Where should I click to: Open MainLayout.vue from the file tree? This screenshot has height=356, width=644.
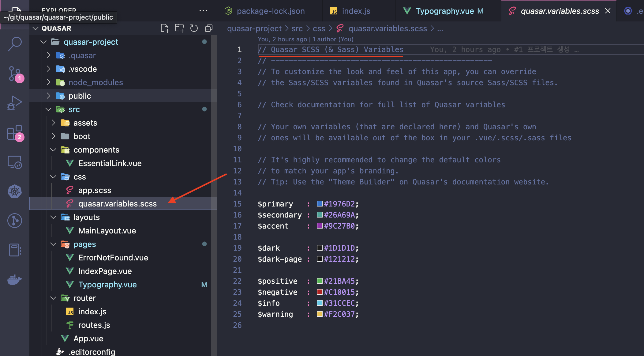[x=107, y=231]
